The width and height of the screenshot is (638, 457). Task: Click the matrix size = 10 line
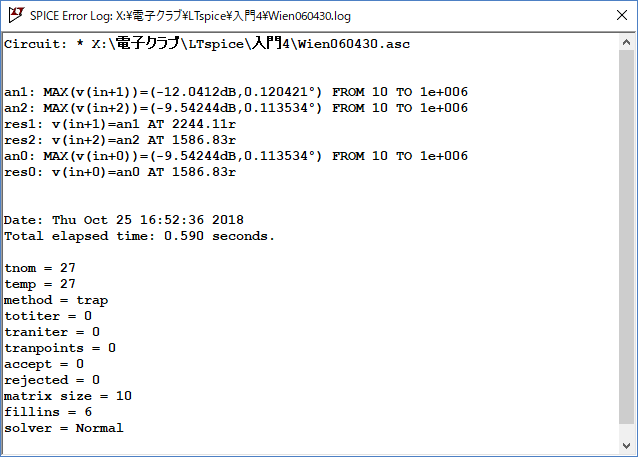point(68,396)
